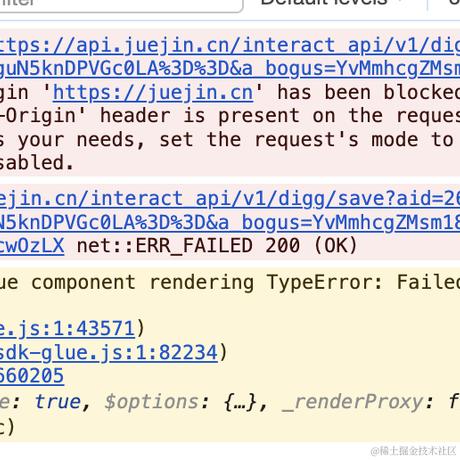460x460 pixels.
Task: Select the net::ERR_FAILED 200 (OK) message
Action: (217, 246)
